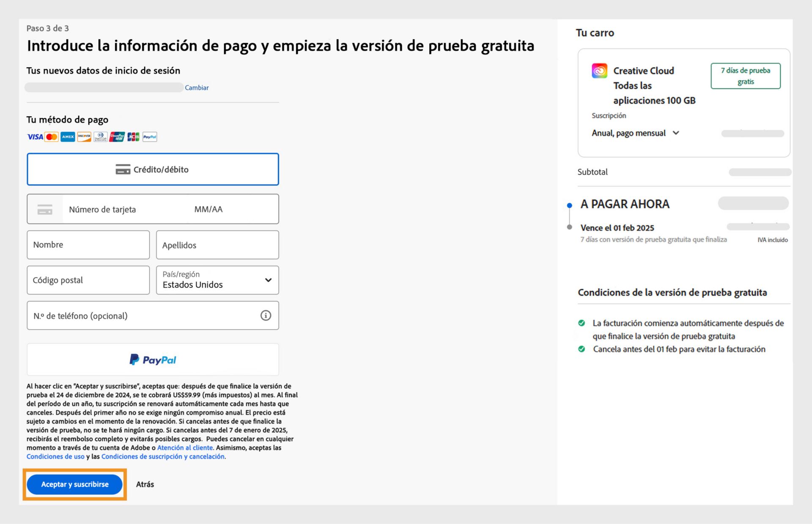Screen dimensions: 812x524
Task: Click Aceptar y suscribirse button
Action: click(x=75, y=484)
